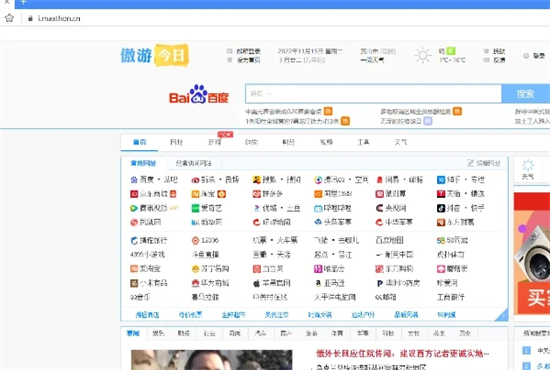Select the 财经 main tab
Image resolution: width=550 pixels, height=370 pixels.
pos(288,142)
